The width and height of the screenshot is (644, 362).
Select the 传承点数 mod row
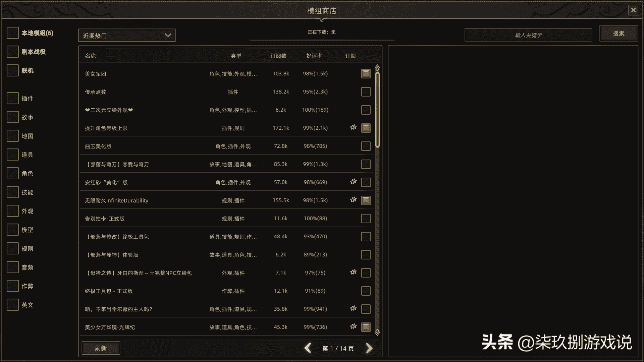coord(227,92)
